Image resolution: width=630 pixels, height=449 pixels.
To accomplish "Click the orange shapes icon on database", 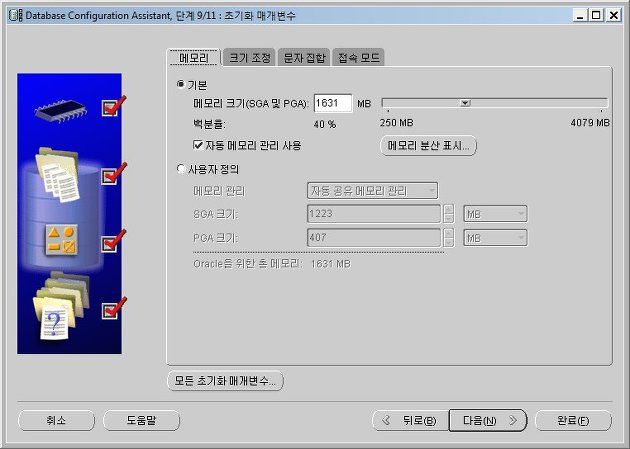I will click(x=61, y=240).
